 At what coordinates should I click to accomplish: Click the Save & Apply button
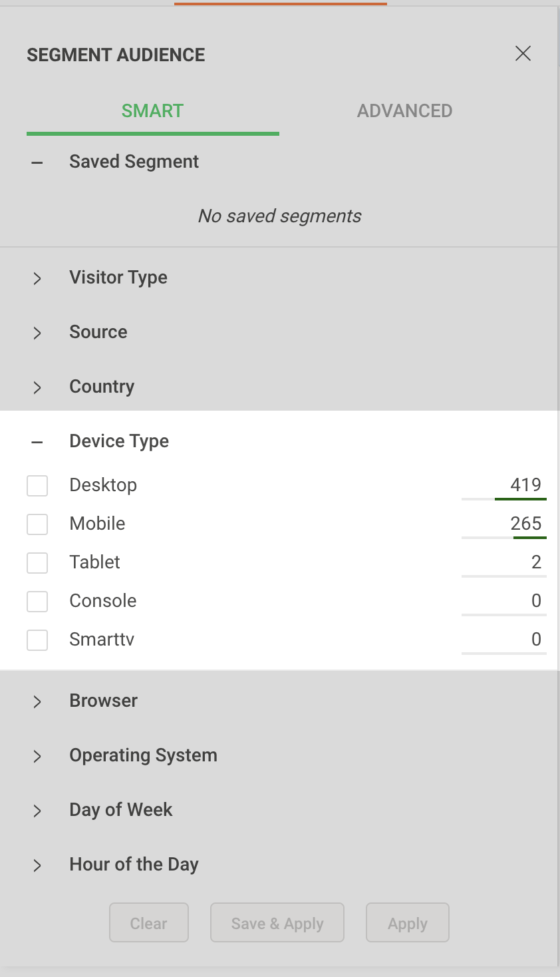click(277, 923)
